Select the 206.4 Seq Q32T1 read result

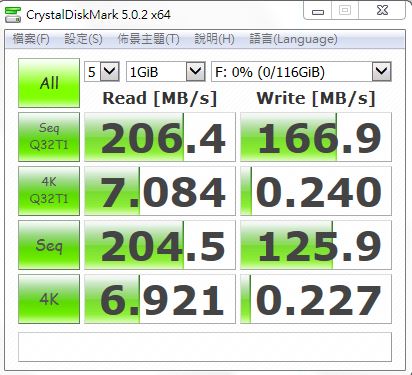point(160,137)
